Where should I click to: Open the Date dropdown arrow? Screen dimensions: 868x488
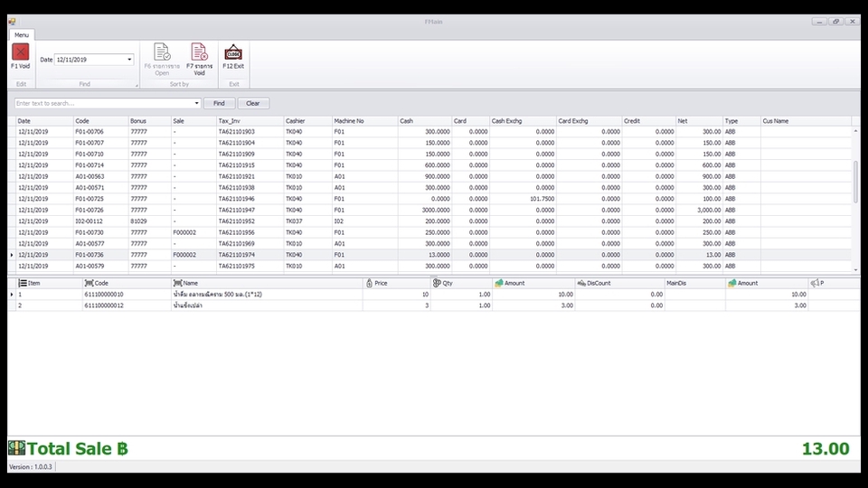pos(129,60)
